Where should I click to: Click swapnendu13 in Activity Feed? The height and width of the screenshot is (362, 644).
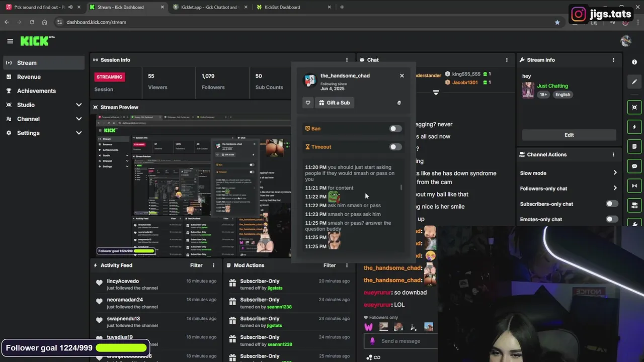coord(123,319)
